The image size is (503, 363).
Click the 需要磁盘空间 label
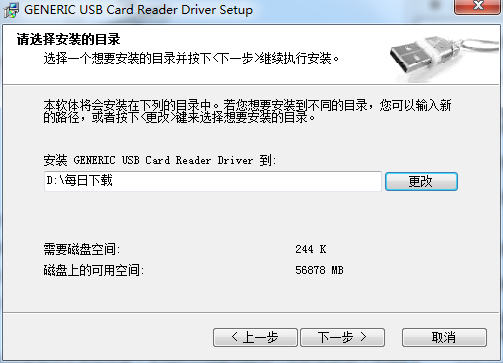click(x=82, y=249)
